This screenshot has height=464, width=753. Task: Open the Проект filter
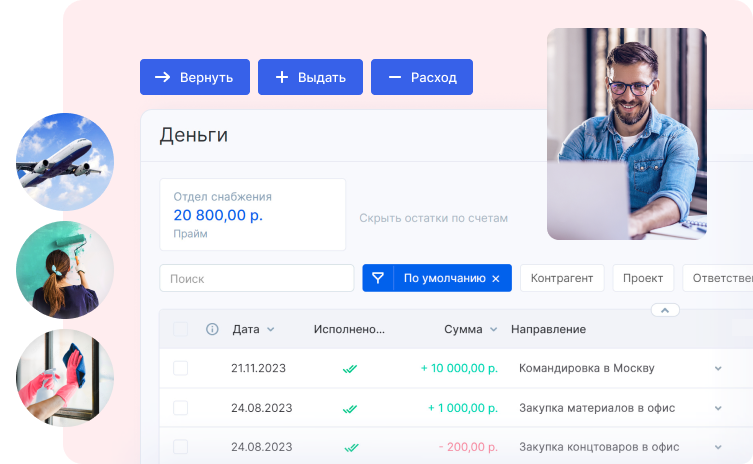643,278
